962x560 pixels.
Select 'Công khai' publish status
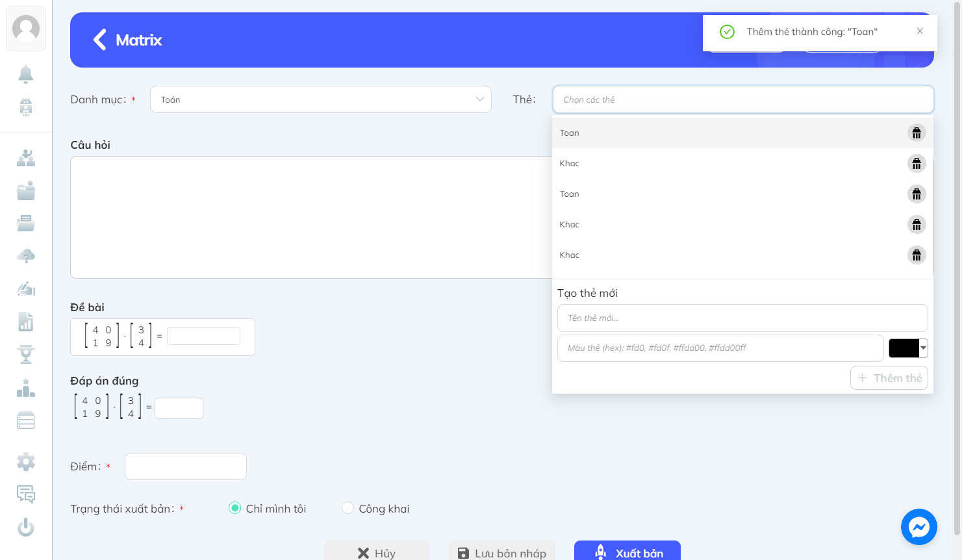(348, 508)
